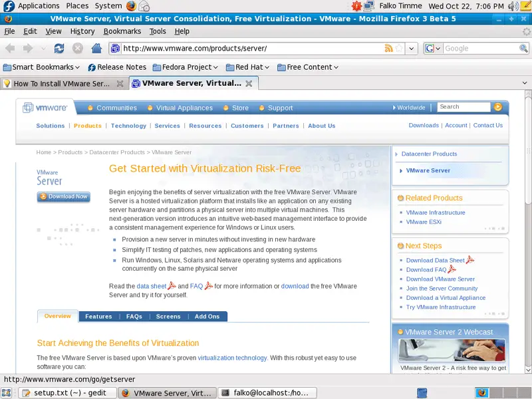Go to the Home page icon
The height and width of the screenshot is (399, 532).
(96, 48)
